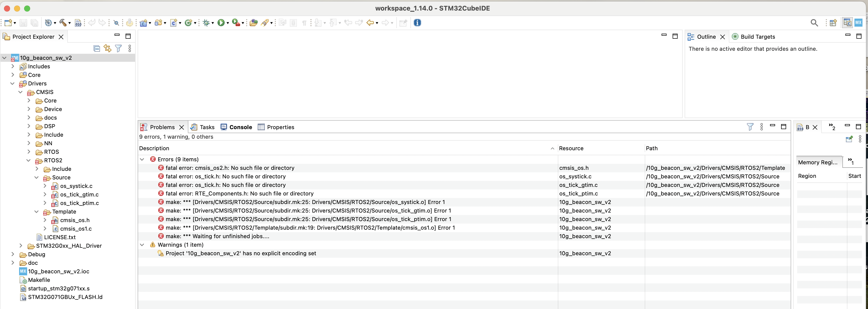Viewport: 868px width, 309px height.
Task: Skip All Breakpoints using the crossed-breakpoint icon
Action: pyautogui.click(x=116, y=23)
